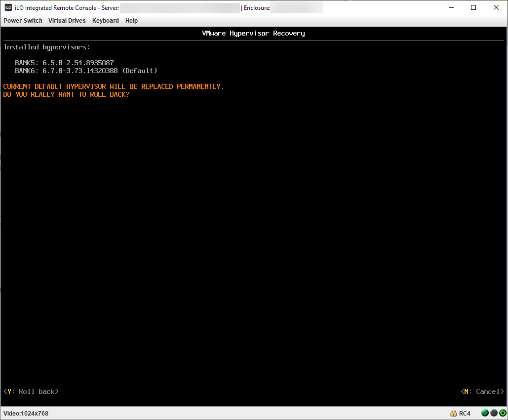This screenshot has height=420, width=508.
Task: Click the BANK5 6.5.0 hypervisor entry
Action: point(64,63)
